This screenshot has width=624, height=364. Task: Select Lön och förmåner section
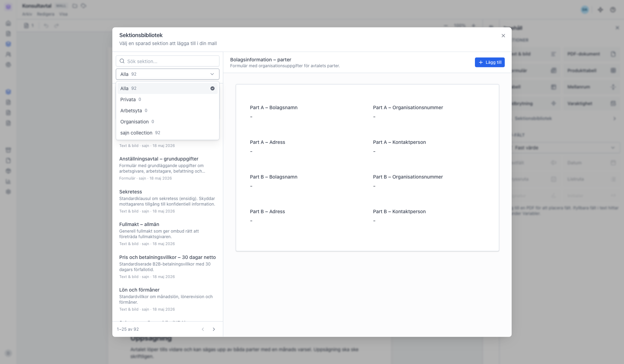pyautogui.click(x=167, y=299)
